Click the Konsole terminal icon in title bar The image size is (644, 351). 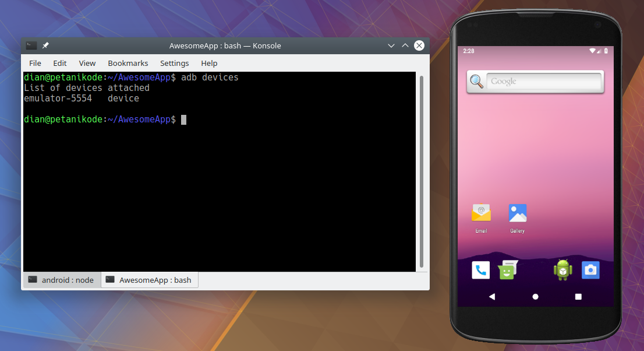[x=31, y=45]
